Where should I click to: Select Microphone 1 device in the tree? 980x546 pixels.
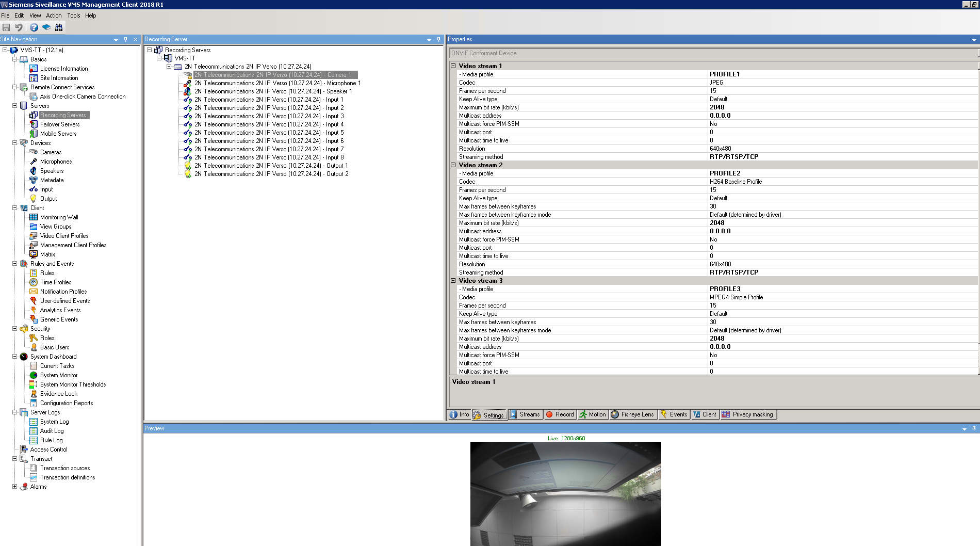point(277,83)
